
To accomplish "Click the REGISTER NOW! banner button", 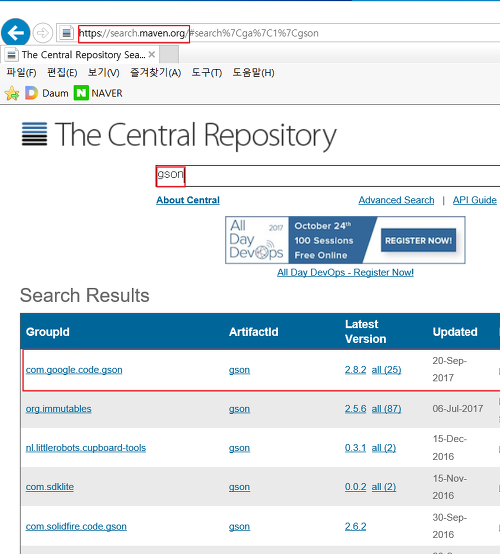I will click(418, 241).
